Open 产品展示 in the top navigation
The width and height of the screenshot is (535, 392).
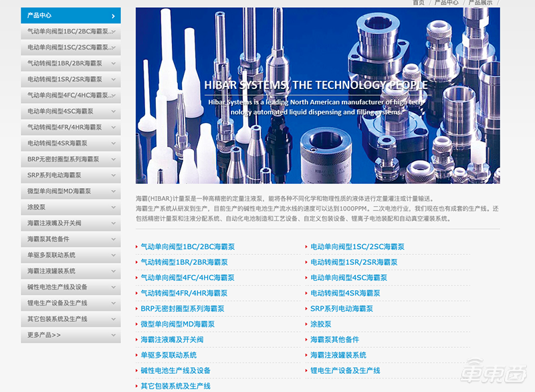coord(480,3)
